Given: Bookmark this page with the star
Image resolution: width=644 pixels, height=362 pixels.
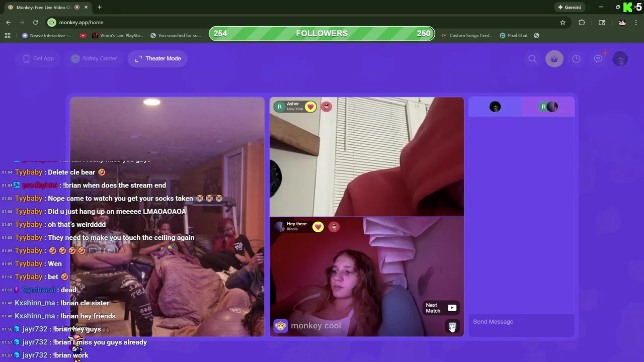Looking at the screenshot, I should tap(562, 22).
